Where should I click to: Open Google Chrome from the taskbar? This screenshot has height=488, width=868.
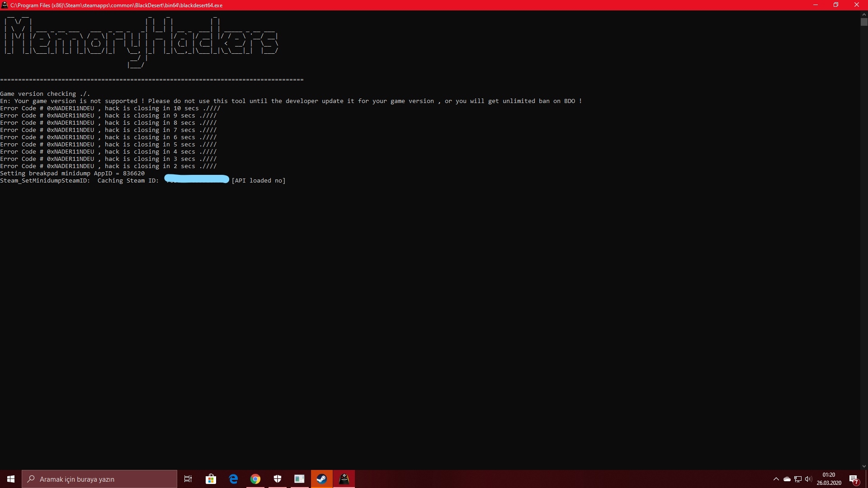(255, 479)
